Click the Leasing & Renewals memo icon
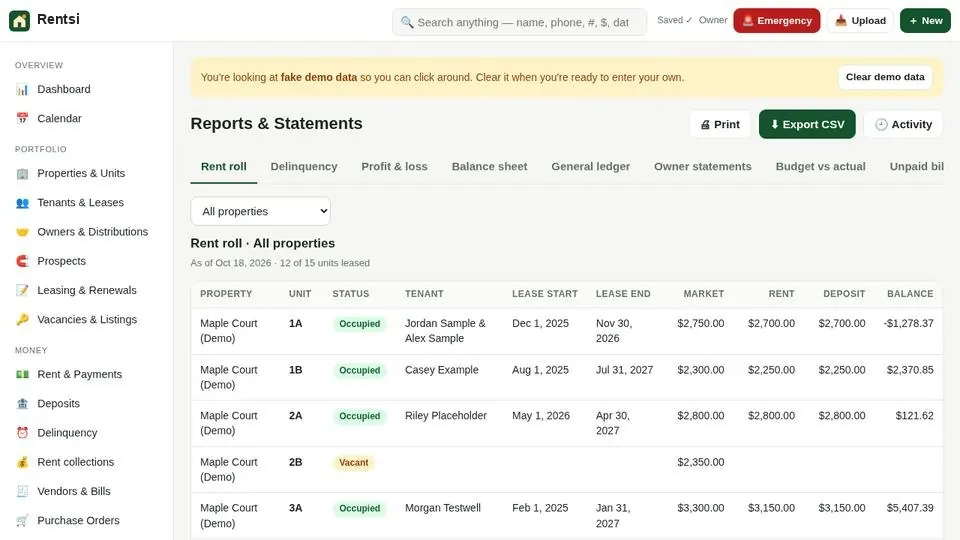The width and height of the screenshot is (960, 540). tap(23, 290)
